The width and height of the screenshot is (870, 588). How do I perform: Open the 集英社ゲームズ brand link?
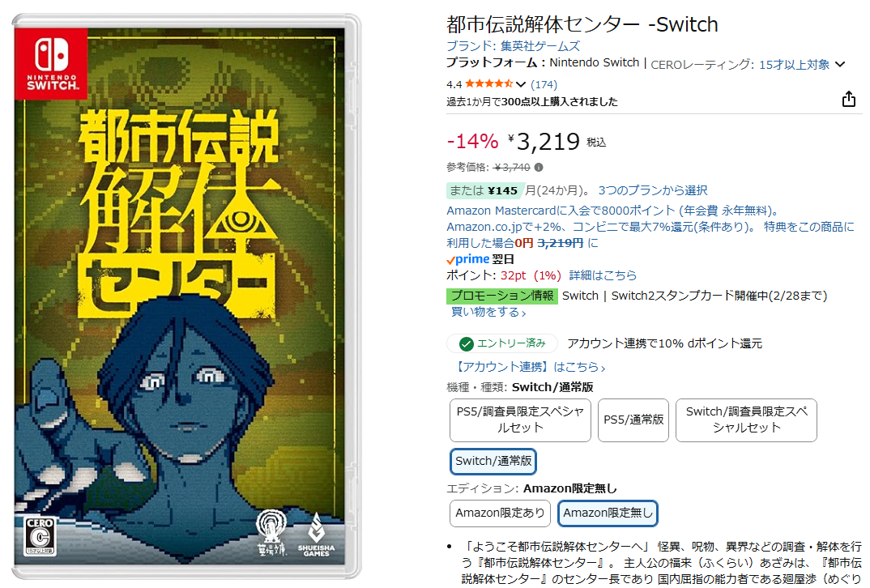pos(539,46)
